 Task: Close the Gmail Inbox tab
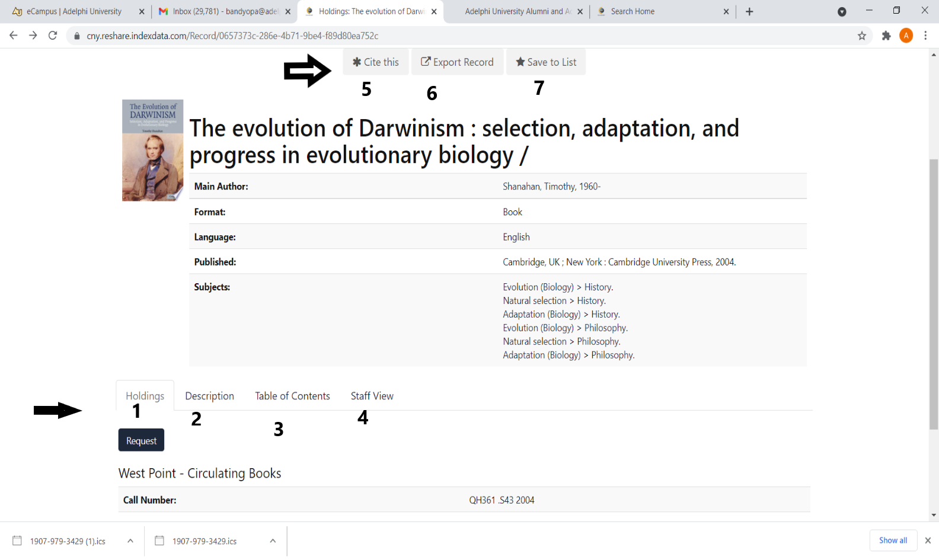(288, 11)
